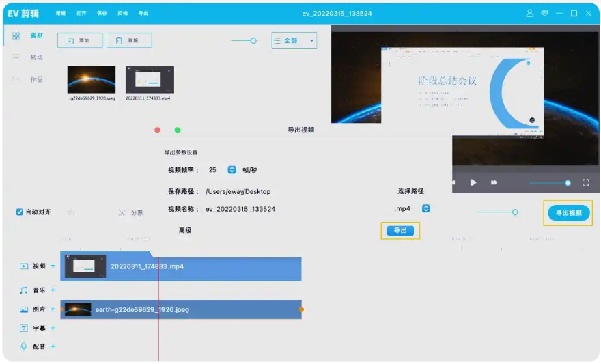Play the preview video
Image resolution: width=601 pixels, height=364 pixels.
[x=473, y=183]
